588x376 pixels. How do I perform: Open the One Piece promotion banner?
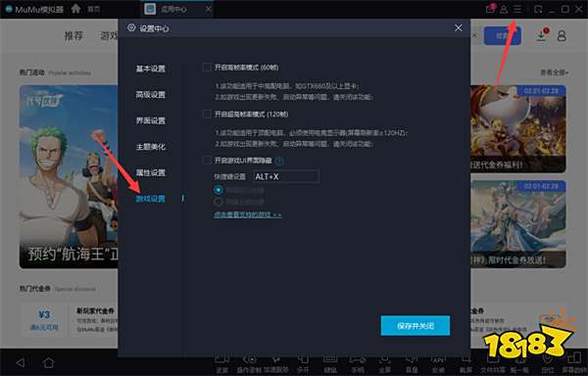coord(69,177)
